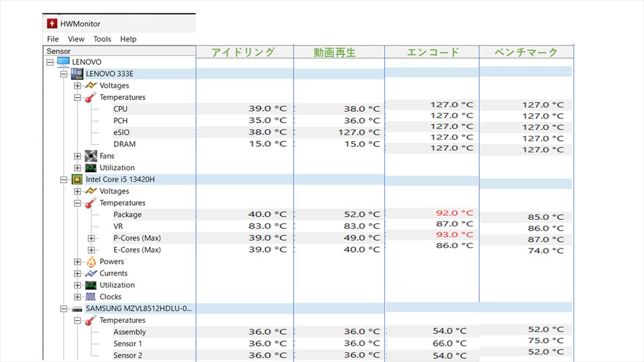Collapse the SAMSUNG MZVL8512HDLU node
Viewport: 644px width, 362px height.
(64, 309)
